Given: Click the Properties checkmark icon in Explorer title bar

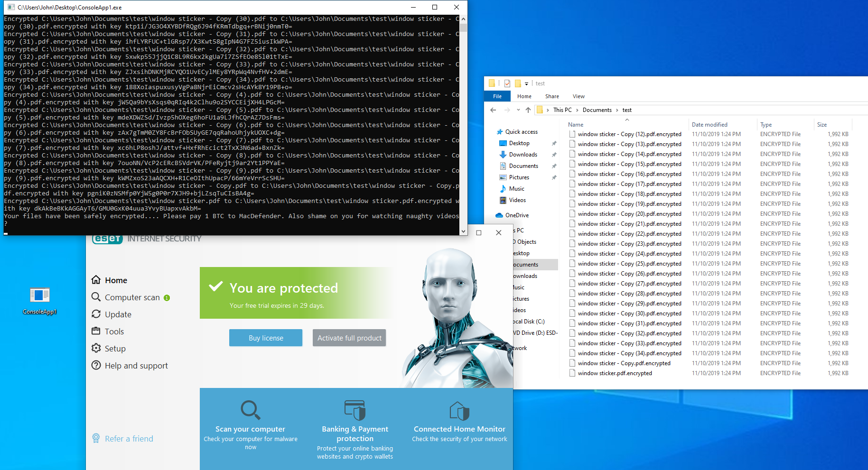Looking at the screenshot, I should click(507, 83).
